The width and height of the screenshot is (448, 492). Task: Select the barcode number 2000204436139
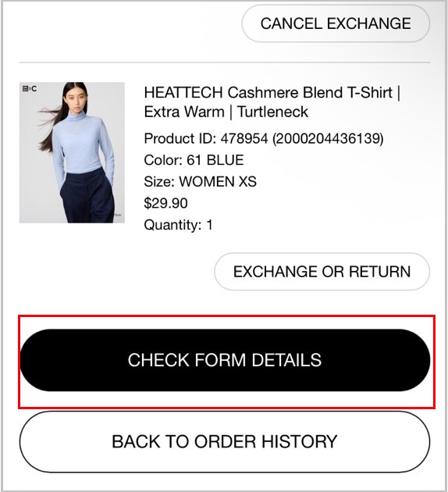click(328, 139)
